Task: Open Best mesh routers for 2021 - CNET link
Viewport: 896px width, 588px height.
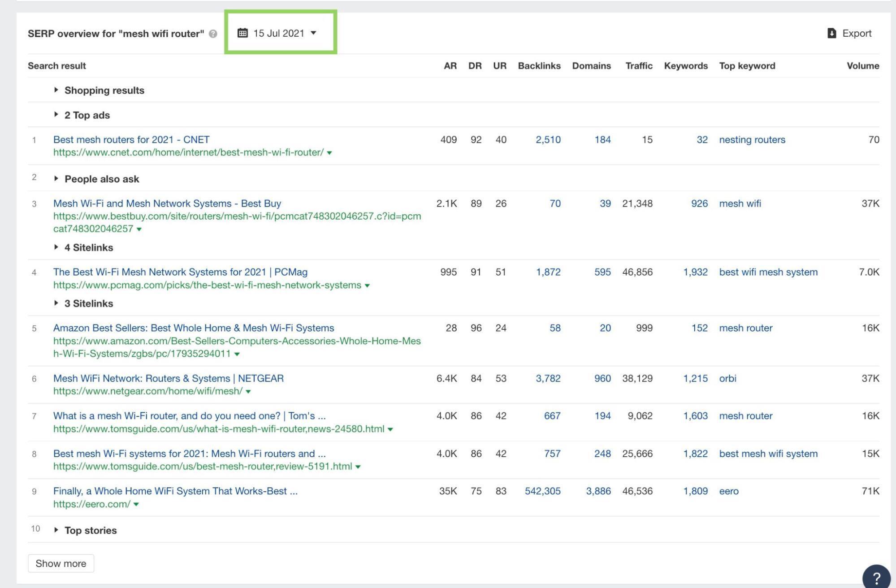Action: 131,139
